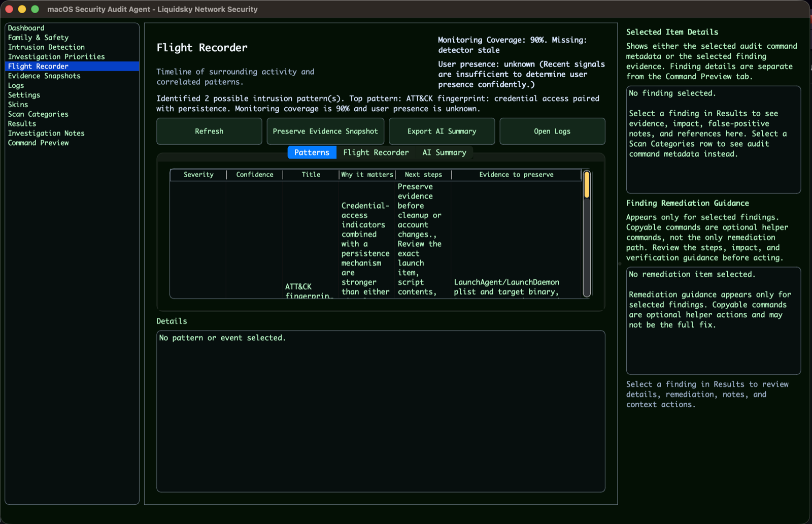Screen dimensions: 812x524
Task: Switch to the AI Summary tab
Action: click(444, 152)
